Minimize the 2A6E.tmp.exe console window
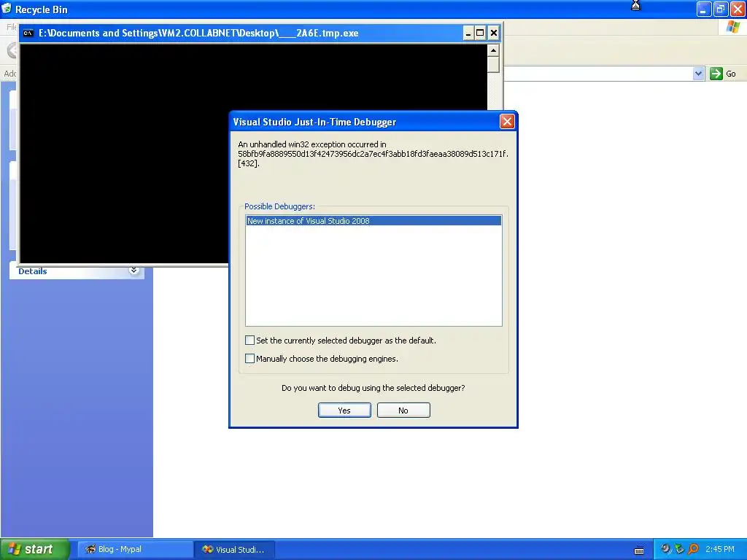 click(x=468, y=33)
